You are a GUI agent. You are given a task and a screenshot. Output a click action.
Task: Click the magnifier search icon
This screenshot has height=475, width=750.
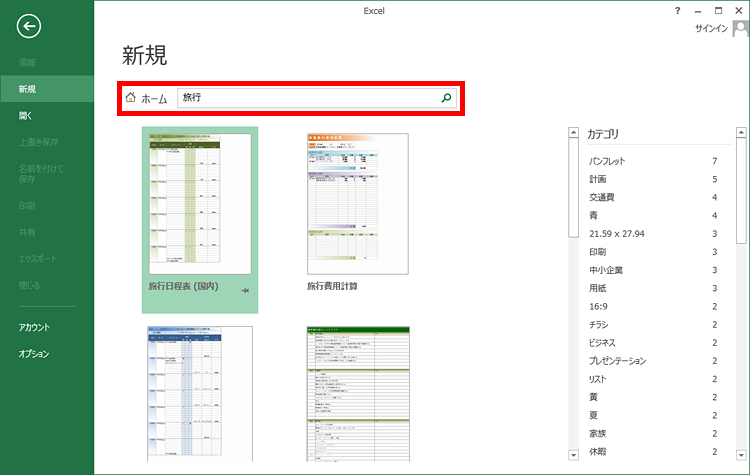[446, 98]
